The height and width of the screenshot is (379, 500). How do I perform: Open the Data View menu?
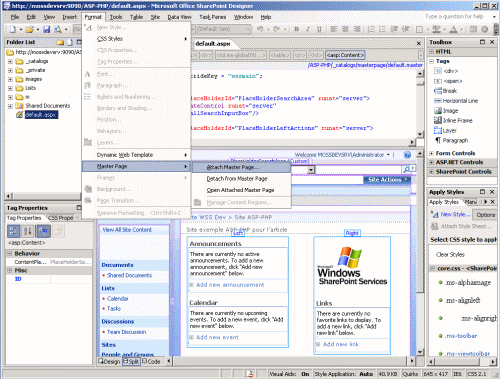[179, 17]
